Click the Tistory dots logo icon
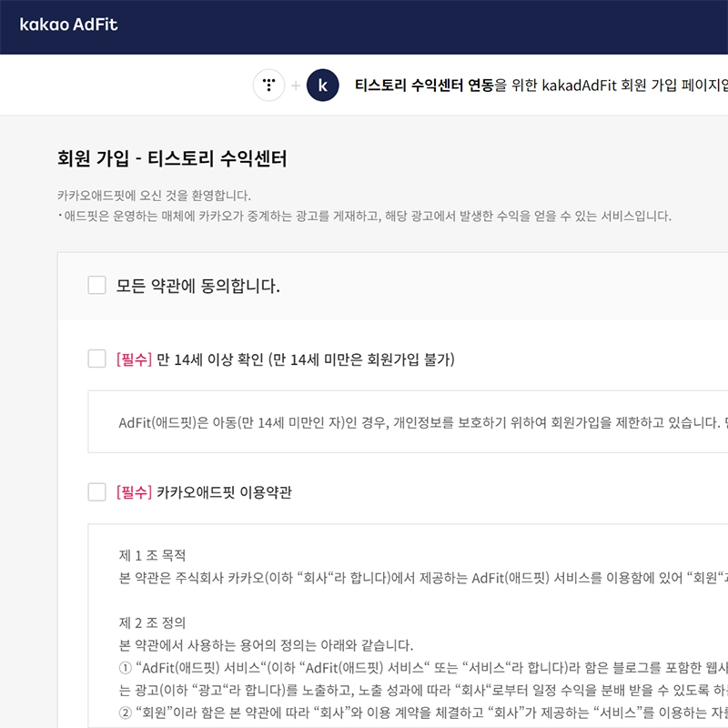The height and width of the screenshot is (728, 728). click(268, 86)
